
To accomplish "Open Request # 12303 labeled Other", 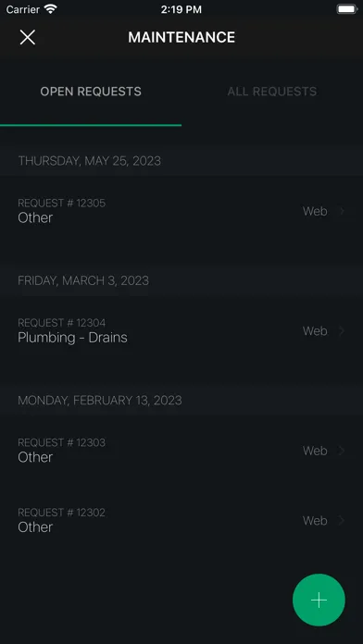I will [x=181, y=451].
